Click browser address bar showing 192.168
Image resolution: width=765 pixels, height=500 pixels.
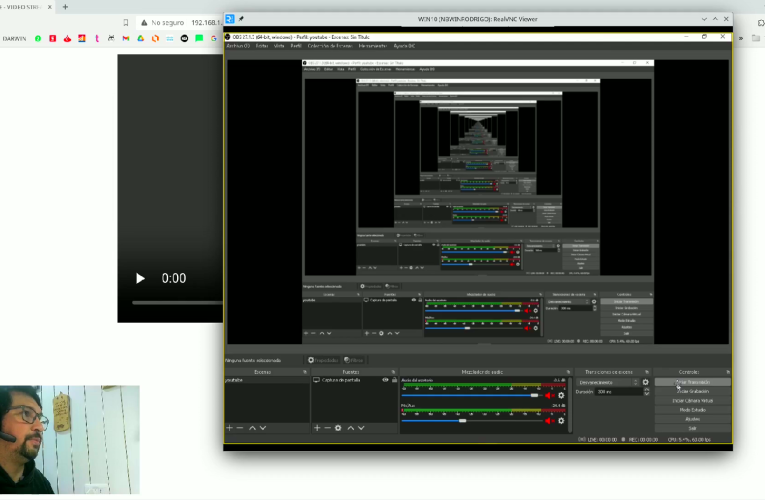[x=206, y=22]
